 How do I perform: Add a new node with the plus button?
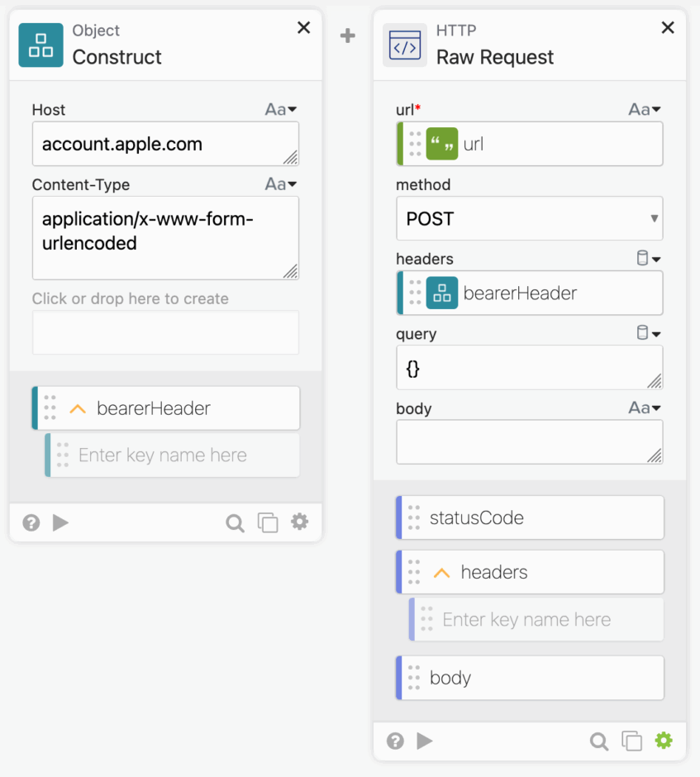point(347,35)
